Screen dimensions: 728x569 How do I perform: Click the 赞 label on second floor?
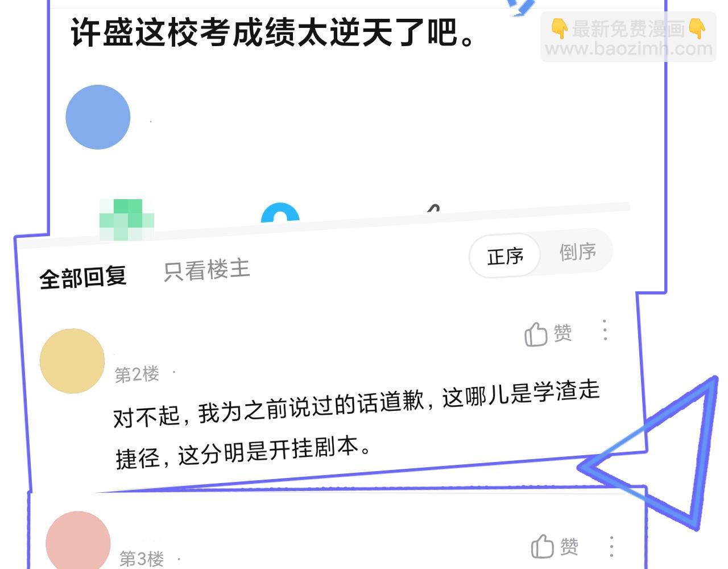[562, 333]
